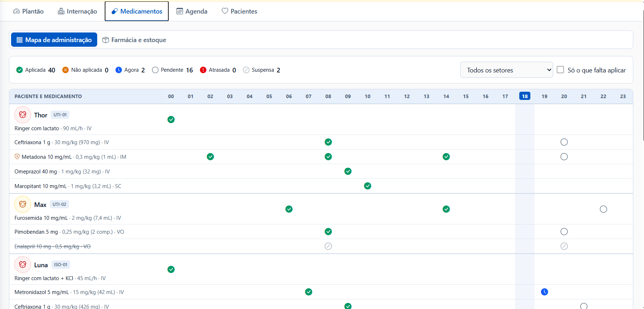Open Omeprazol applied dose at 09h
Image resolution: width=644 pixels, height=309 pixels.
tap(348, 171)
